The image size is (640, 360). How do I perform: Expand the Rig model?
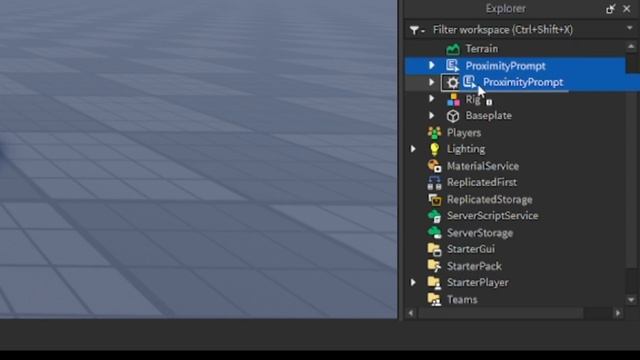click(x=431, y=98)
